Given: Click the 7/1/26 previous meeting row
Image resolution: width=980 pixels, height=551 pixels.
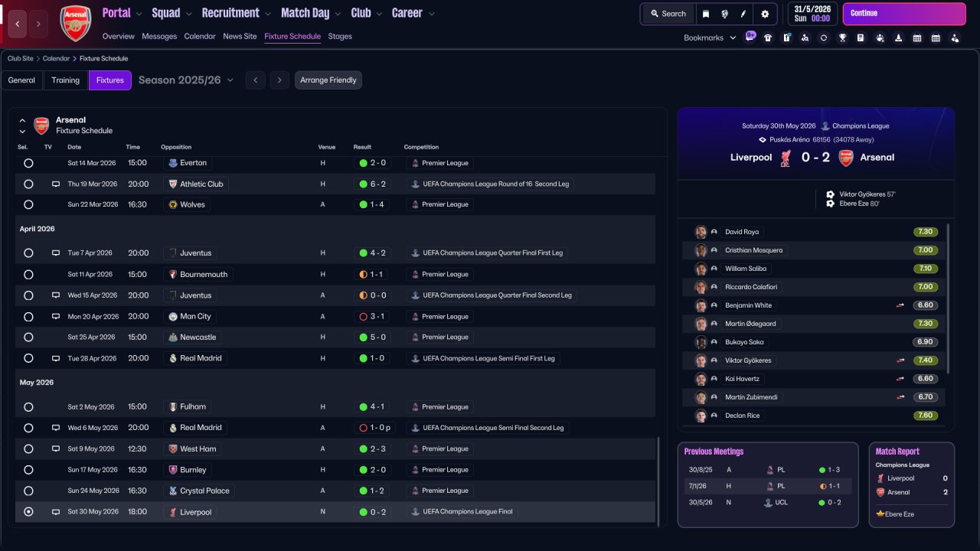Looking at the screenshot, I should coord(768,486).
